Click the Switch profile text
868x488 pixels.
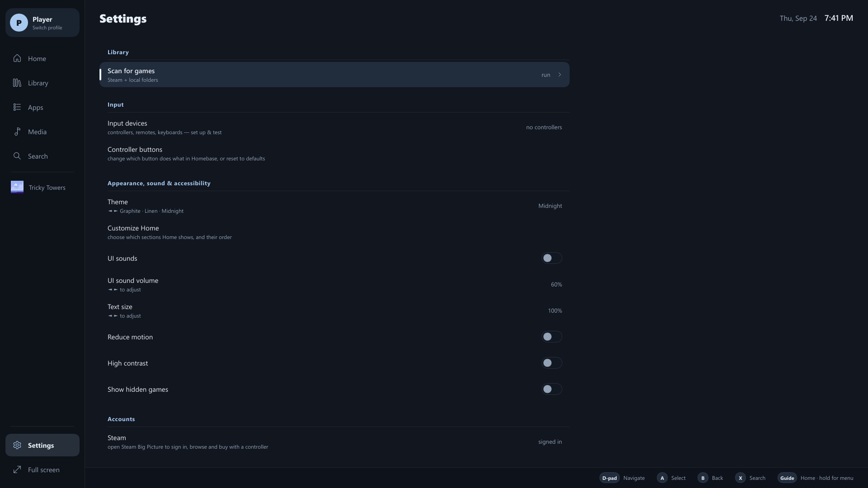pyautogui.click(x=47, y=28)
